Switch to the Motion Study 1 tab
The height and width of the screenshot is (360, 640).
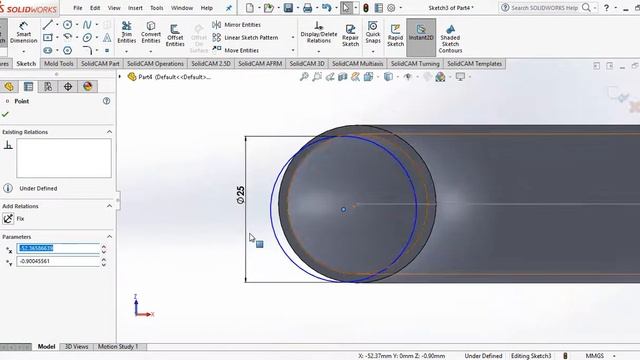click(x=118, y=347)
